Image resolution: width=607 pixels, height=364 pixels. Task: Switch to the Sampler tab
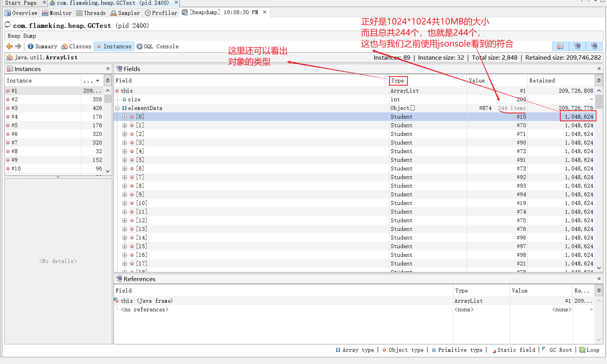coord(125,13)
